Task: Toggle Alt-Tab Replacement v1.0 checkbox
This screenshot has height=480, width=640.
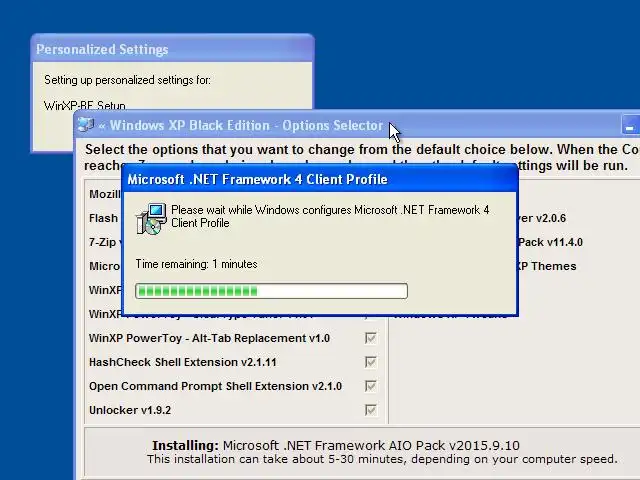Action: click(371, 338)
